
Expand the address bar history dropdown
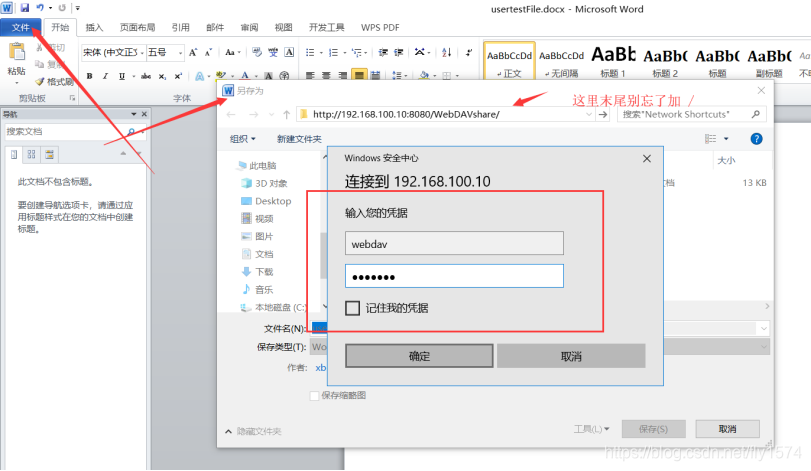tap(589, 114)
